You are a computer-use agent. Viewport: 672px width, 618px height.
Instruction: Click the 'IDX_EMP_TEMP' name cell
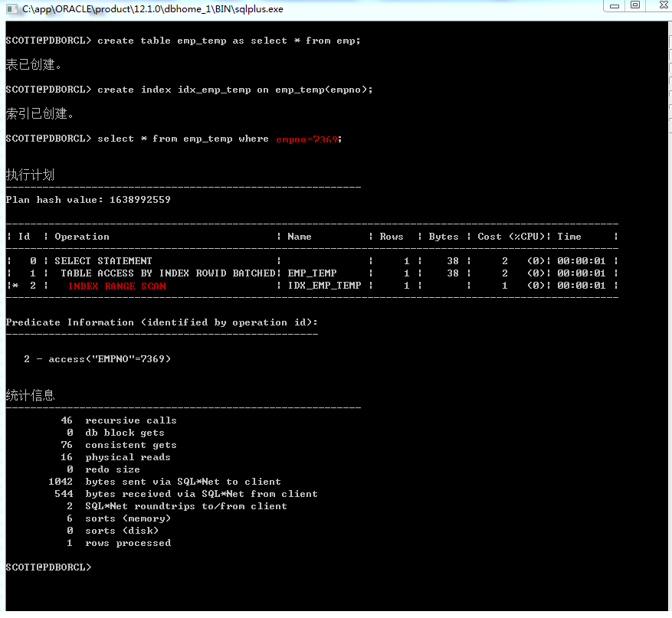pos(324,286)
